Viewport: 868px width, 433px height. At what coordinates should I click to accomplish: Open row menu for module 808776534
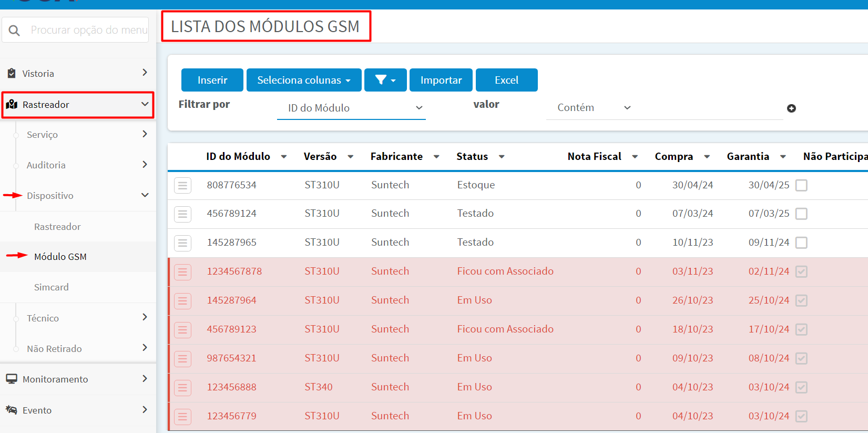182,185
